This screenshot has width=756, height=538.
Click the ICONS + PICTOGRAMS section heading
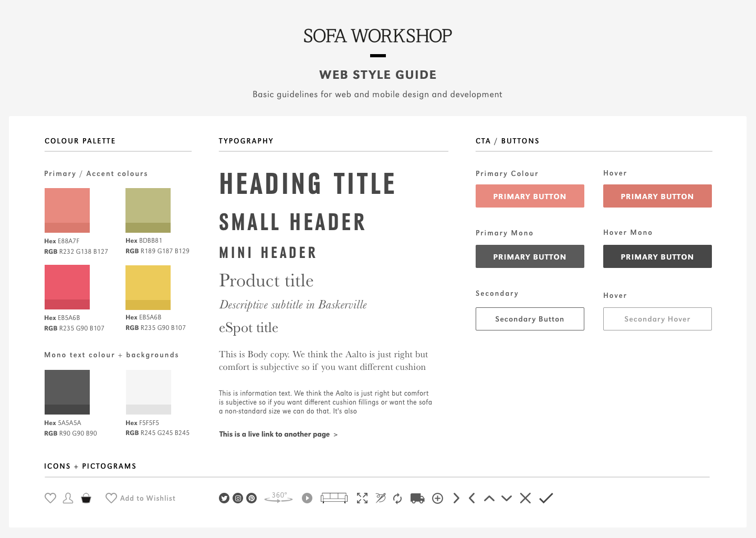point(90,466)
